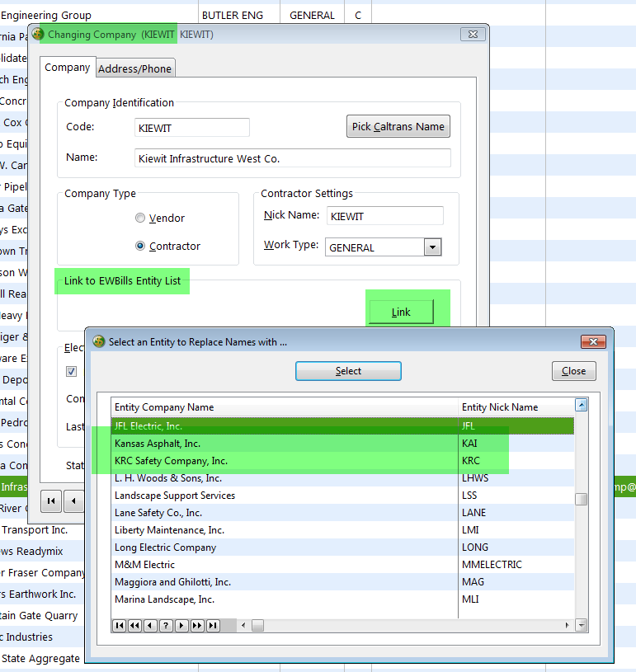Click the Pick Caltrans Name button
The height and width of the screenshot is (672, 636).
(398, 126)
